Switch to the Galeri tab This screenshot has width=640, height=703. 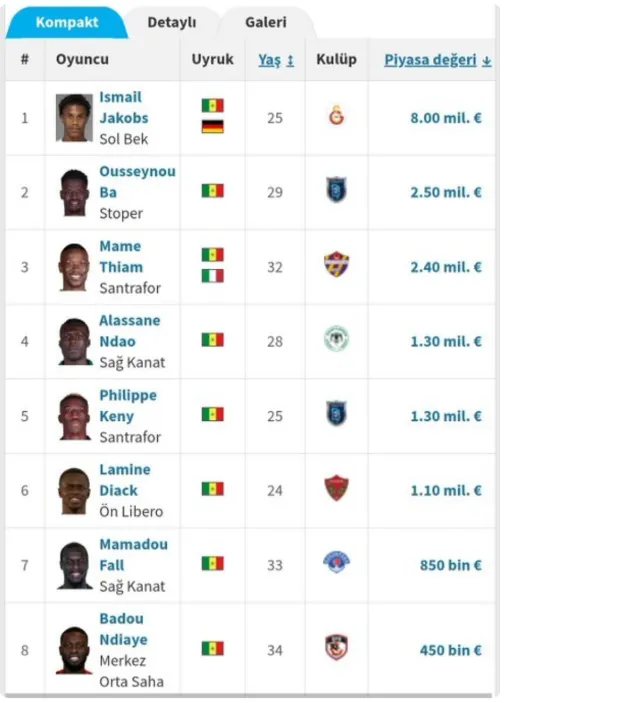tap(266, 22)
